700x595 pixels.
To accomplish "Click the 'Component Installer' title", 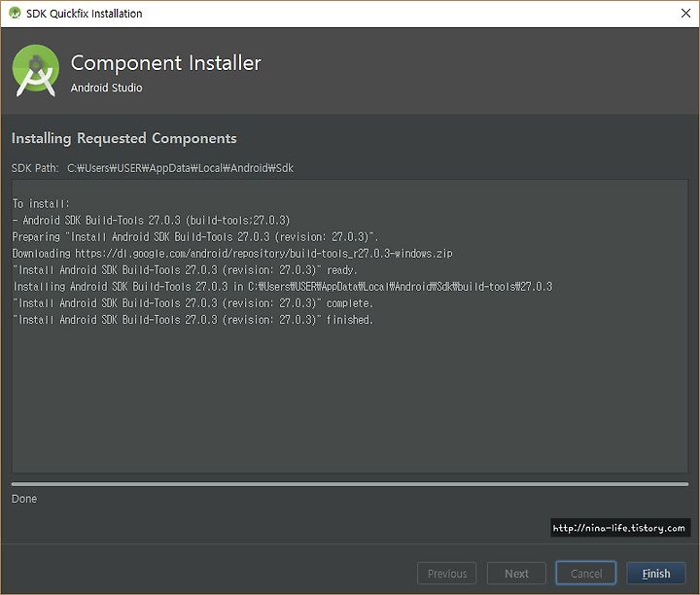I will pyautogui.click(x=165, y=63).
